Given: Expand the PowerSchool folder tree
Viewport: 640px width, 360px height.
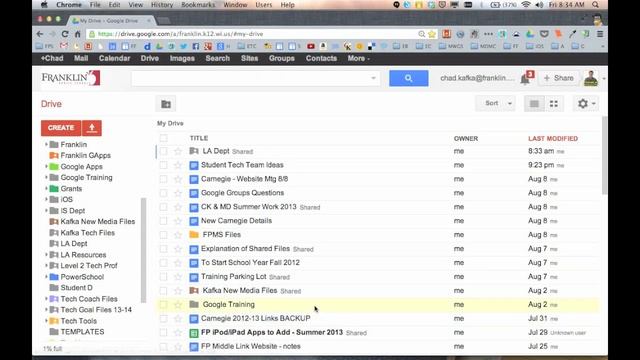Looking at the screenshot, I should point(46,277).
